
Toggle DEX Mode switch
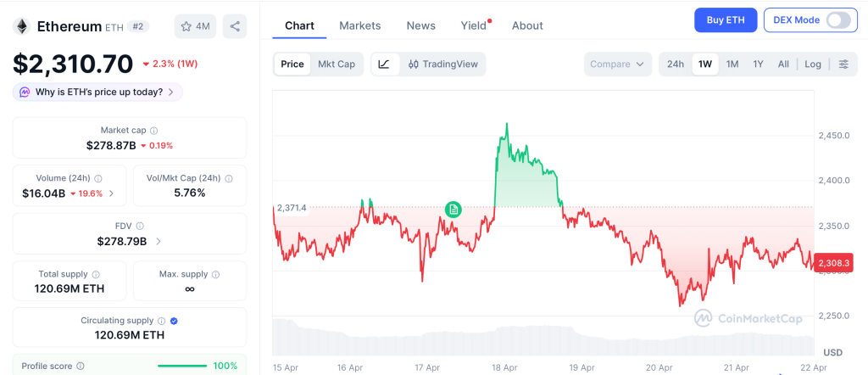coord(837,20)
